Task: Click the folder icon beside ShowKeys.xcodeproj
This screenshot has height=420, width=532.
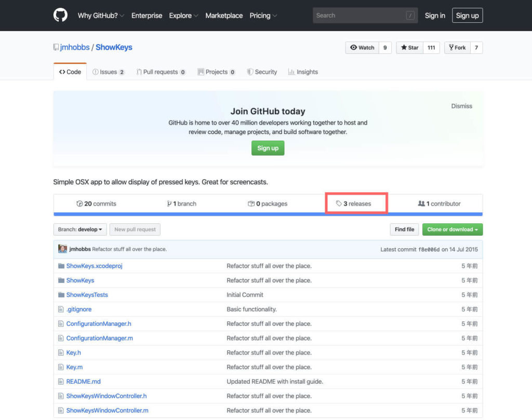Action: click(61, 266)
